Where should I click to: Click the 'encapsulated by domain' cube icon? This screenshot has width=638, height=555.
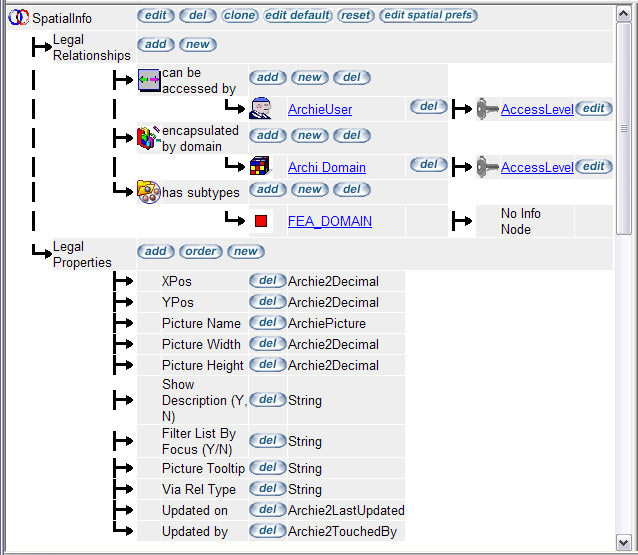tap(149, 137)
